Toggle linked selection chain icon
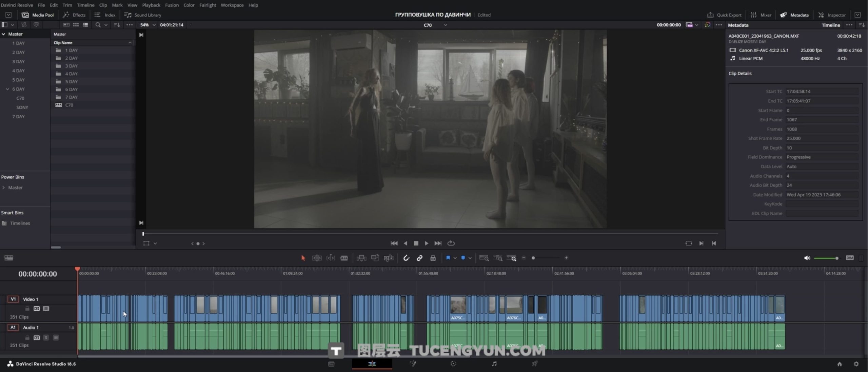868x372 pixels. click(x=419, y=258)
